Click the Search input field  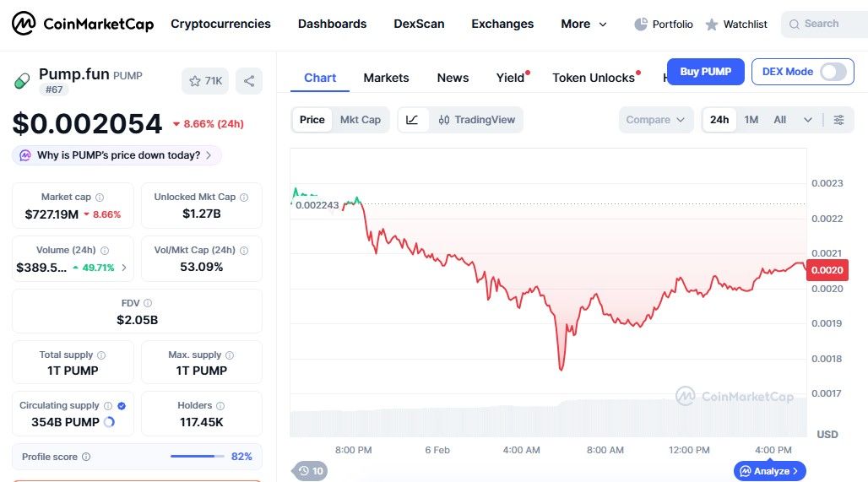click(x=823, y=24)
